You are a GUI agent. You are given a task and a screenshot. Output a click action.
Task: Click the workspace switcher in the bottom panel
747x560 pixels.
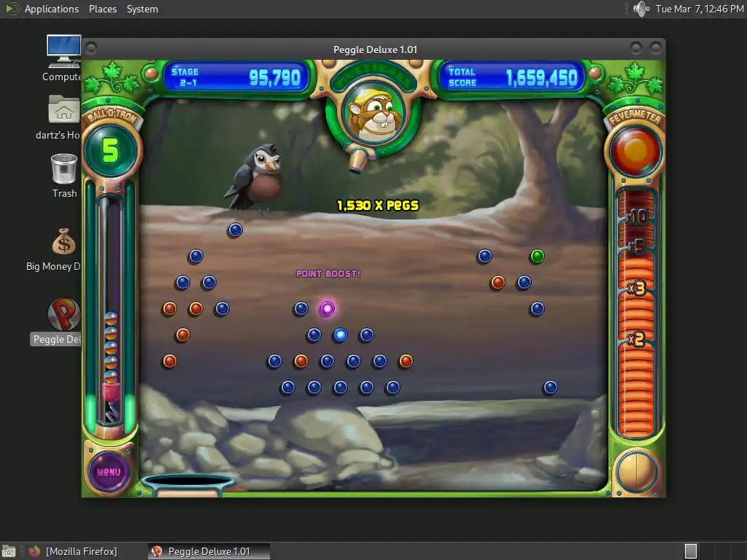(x=713, y=551)
